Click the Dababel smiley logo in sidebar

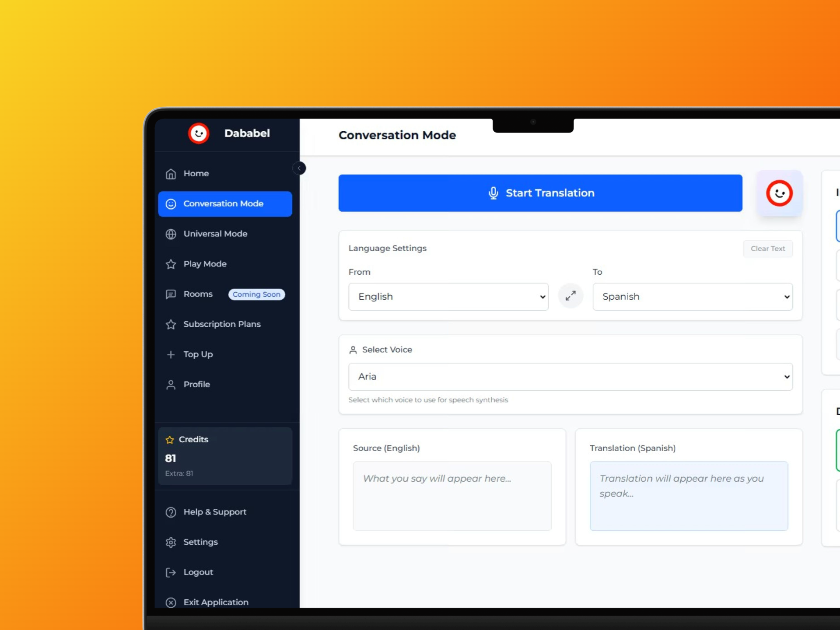tap(199, 133)
